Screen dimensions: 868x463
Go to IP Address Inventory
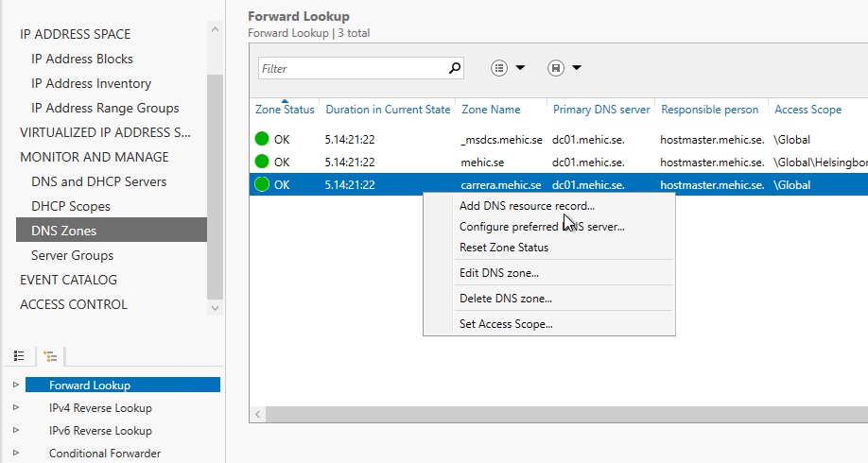point(91,83)
